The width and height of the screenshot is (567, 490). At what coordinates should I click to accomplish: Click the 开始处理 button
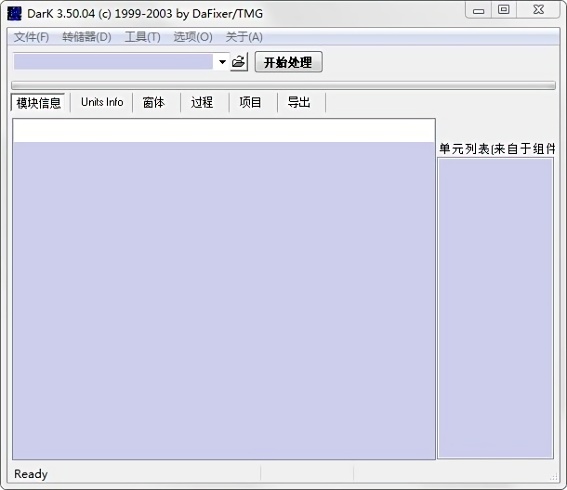point(288,62)
